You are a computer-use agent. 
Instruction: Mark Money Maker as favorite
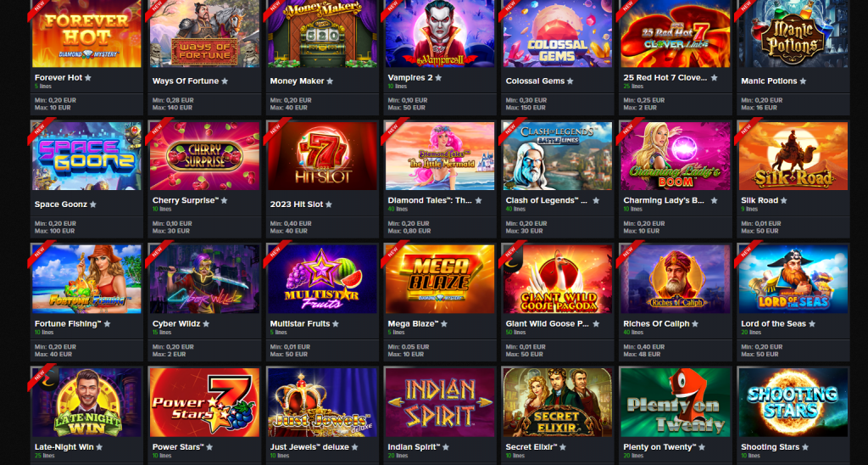click(x=330, y=81)
